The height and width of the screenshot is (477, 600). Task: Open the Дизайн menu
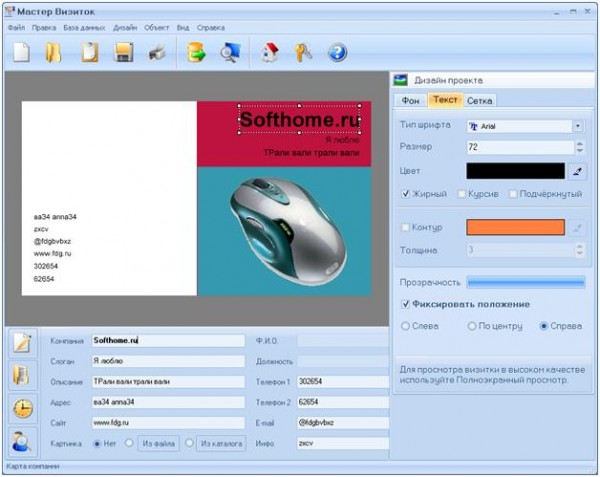(125, 28)
